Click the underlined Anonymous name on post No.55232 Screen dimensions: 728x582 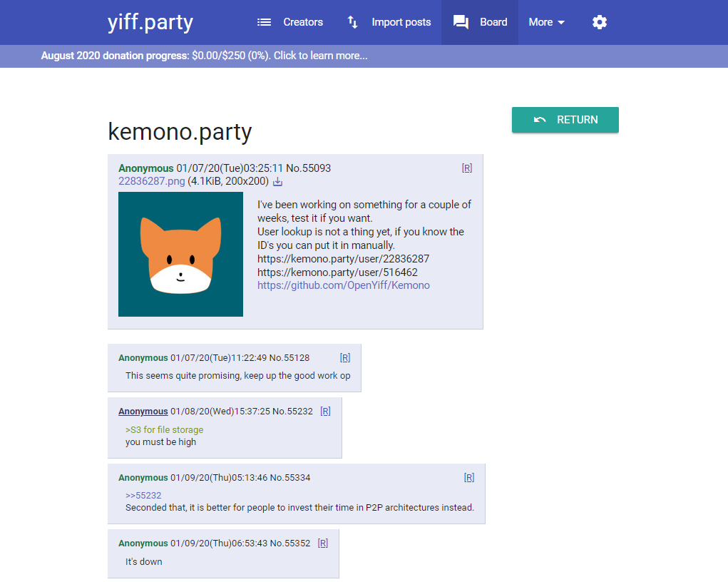(143, 411)
